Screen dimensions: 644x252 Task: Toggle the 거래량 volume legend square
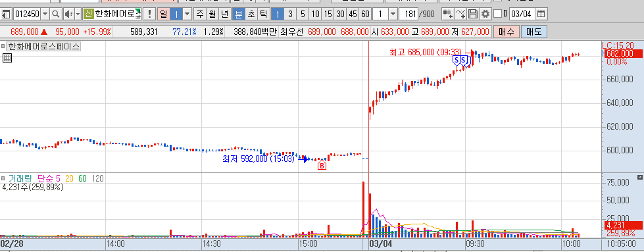(x=3, y=178)
